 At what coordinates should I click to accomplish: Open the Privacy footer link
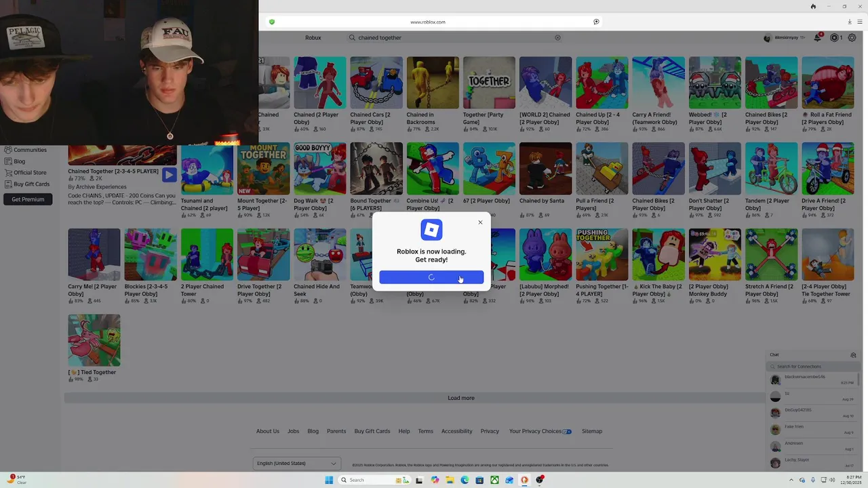click(x=490, y=431)
